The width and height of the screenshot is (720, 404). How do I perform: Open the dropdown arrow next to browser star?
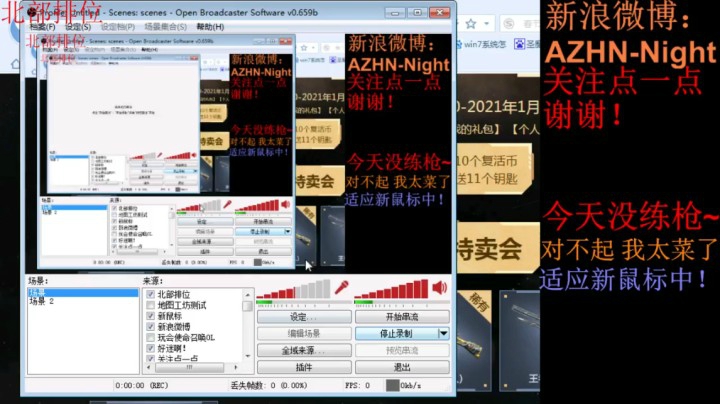click(x=486, y=23)
